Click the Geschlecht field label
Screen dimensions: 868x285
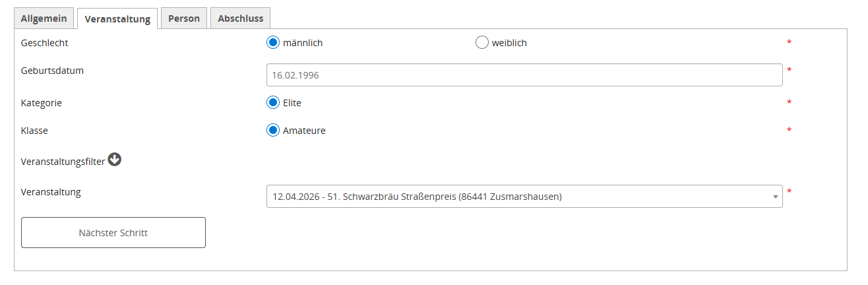click(44, 43)
